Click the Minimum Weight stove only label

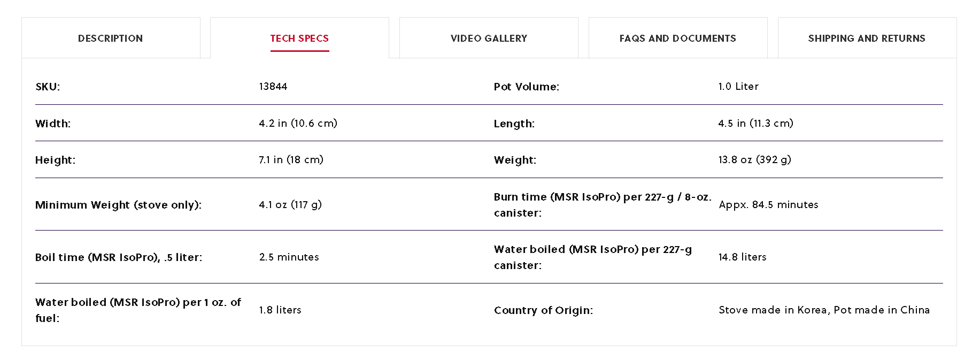[118, 205]
